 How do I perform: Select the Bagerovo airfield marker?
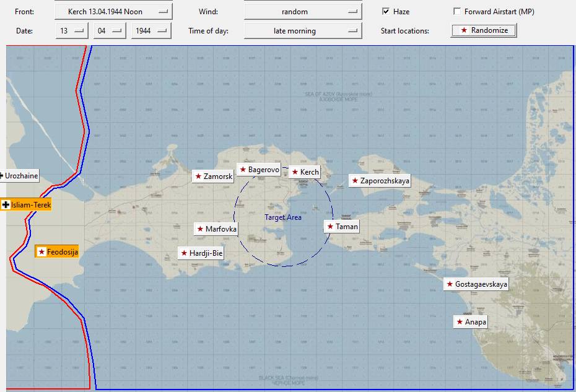pos(259,170)
